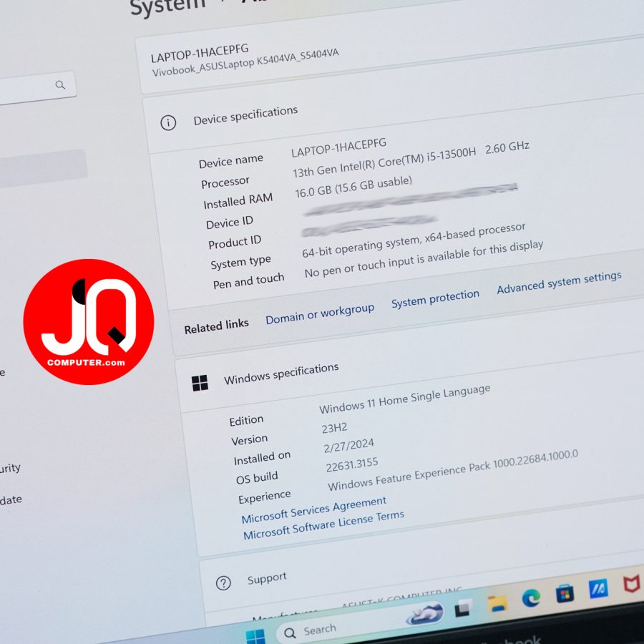Launch File Explorer from the taskbar
Viewport: 644px width, 644px height.
click(x=497, y=603)
